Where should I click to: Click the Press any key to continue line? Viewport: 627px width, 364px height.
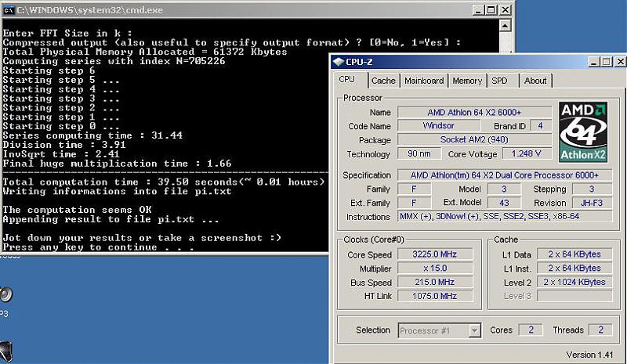pos(98,247)
